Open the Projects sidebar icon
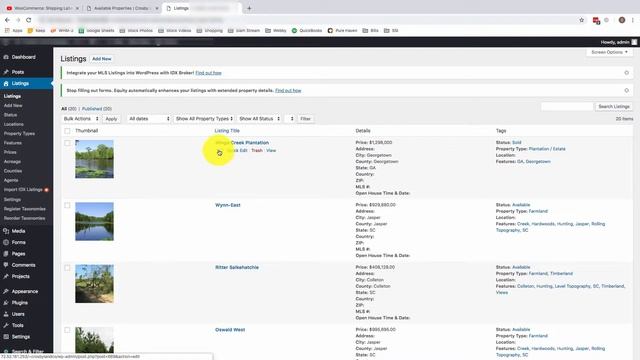Image resolution: width=640 pixels, height=360 pixels. coord(6,276)
